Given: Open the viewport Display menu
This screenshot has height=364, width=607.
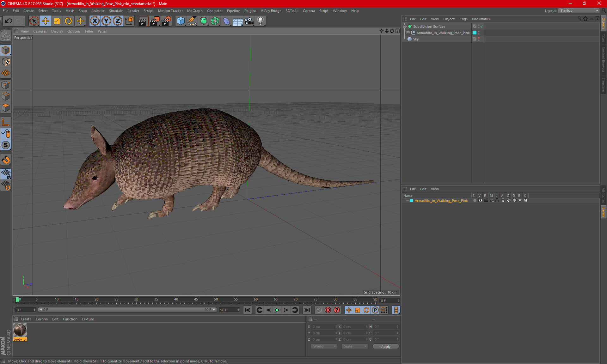Looking at the screenshot, I should click(x=57, y=31).
